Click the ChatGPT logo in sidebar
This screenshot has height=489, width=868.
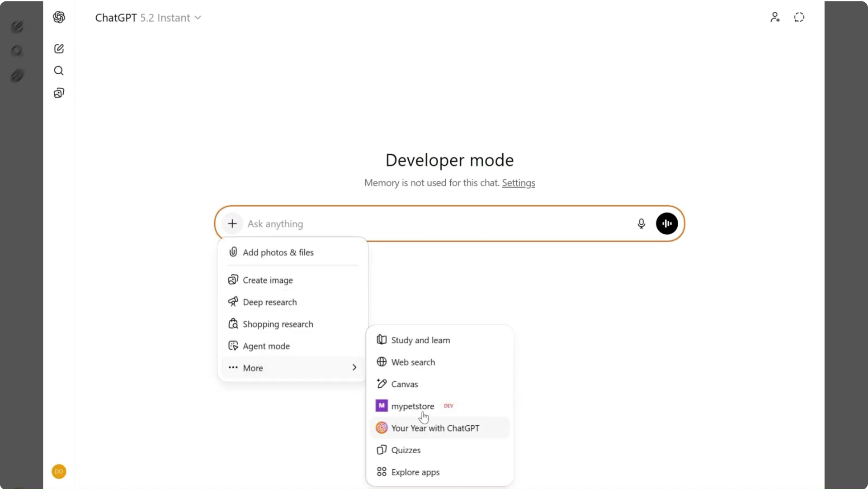59,17
